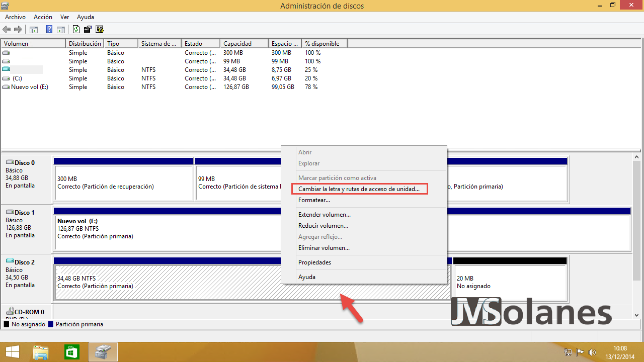644x362 pixels.
Task: Select the 300 MB recovery partition on Disco 0
Action: [124, 183]
